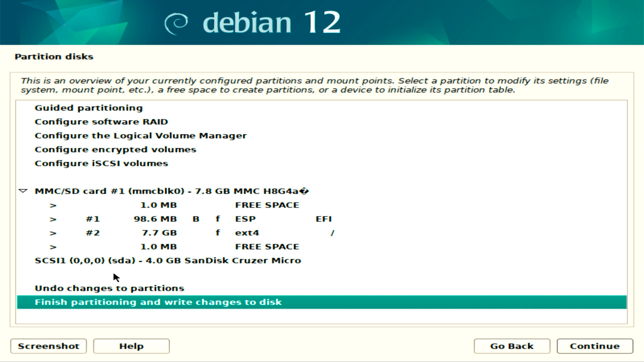Viewport: 644px width, 362px height.
Task: Click the Debian swirl logo in banner
Action: [176, 23]
